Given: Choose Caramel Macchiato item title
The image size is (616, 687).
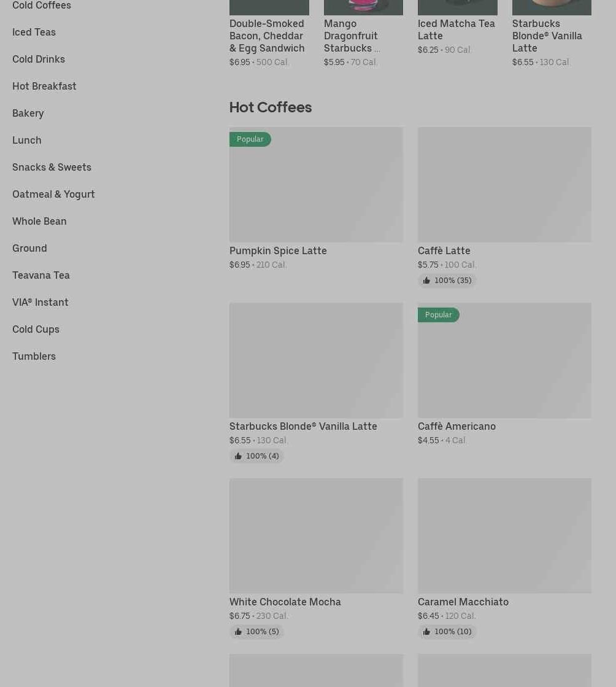Looking at the screenshot, I should click(x=463, y=602).
